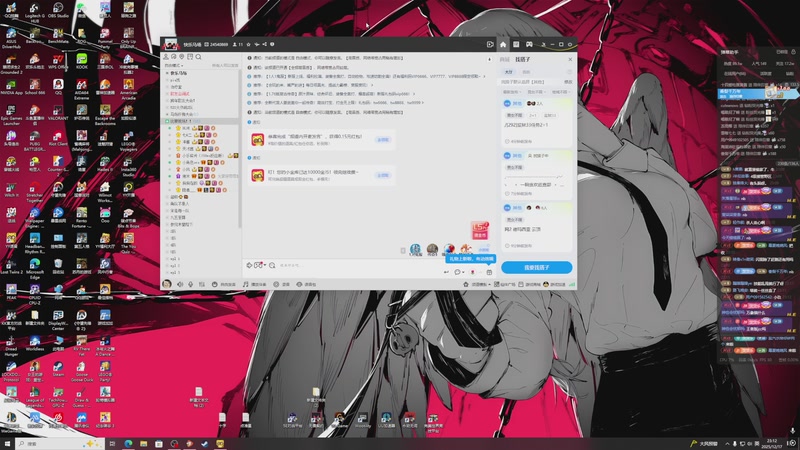Open Insta360 Studio desktop shortcut
The width and height of the screenshot is (800, 450).
[x=129, y=165]
